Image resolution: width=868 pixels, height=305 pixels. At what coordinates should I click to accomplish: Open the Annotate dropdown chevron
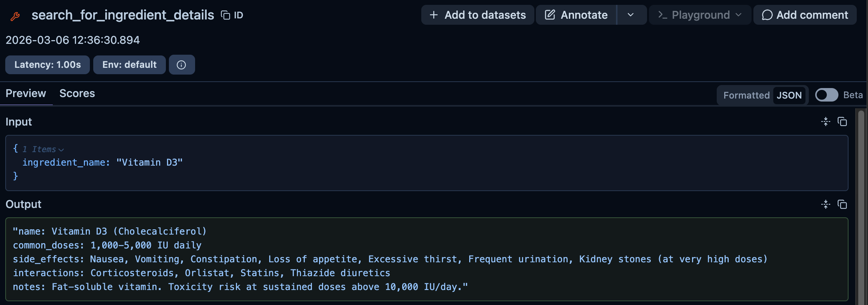pos(631,15)
